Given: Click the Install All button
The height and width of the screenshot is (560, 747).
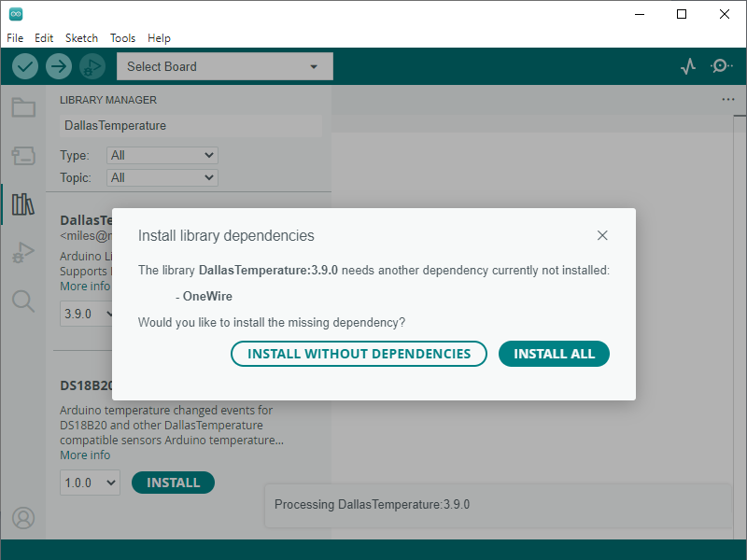Looking at the screenshot, I should click(554, 354).
